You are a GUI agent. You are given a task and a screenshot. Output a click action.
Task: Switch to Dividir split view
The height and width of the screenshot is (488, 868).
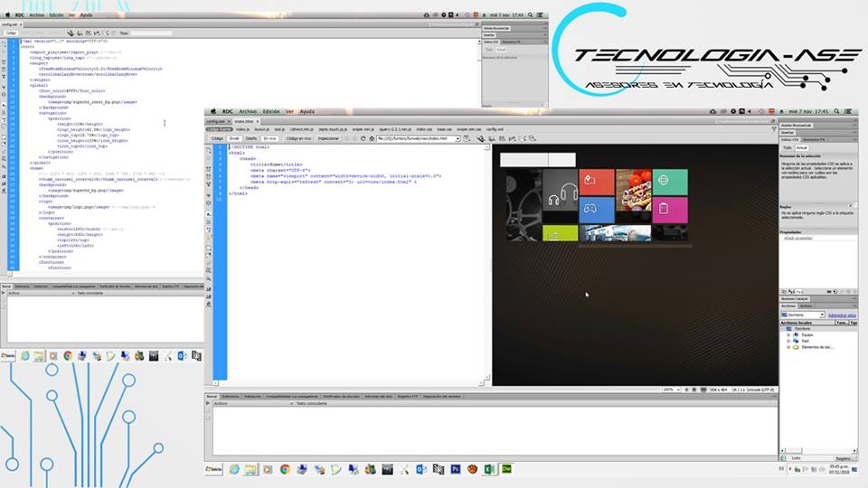[233, 138]
